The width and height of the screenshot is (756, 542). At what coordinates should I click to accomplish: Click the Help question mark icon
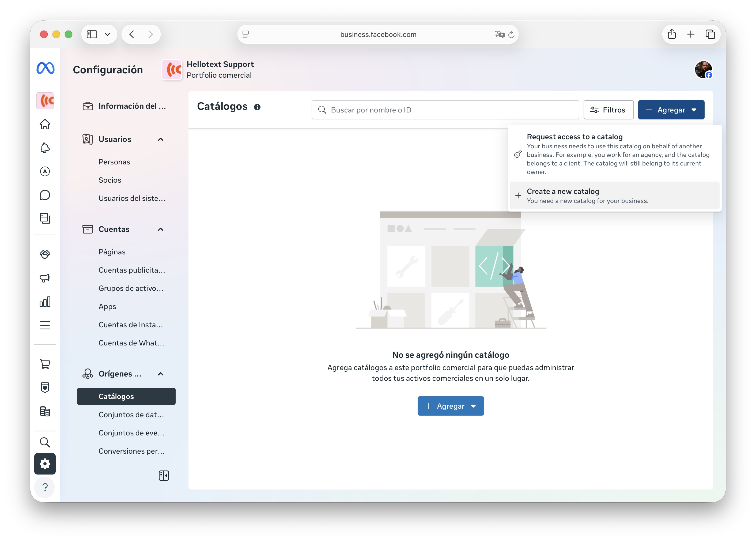(45, 487)
